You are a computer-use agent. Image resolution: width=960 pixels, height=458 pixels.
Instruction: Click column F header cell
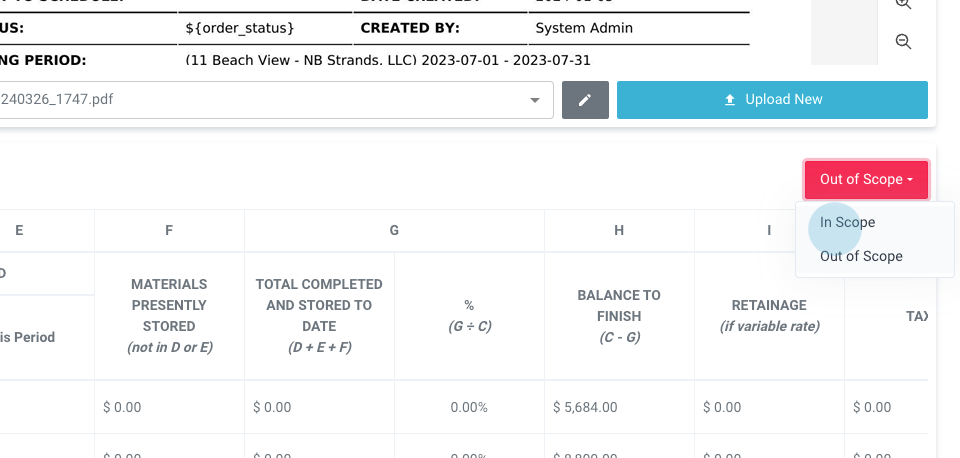point(169,230)
